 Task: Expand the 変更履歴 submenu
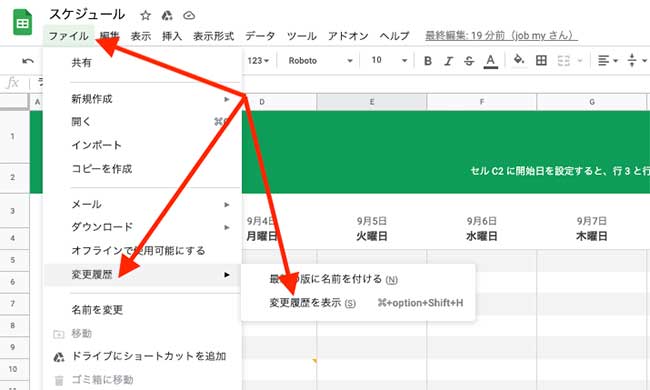142,275
